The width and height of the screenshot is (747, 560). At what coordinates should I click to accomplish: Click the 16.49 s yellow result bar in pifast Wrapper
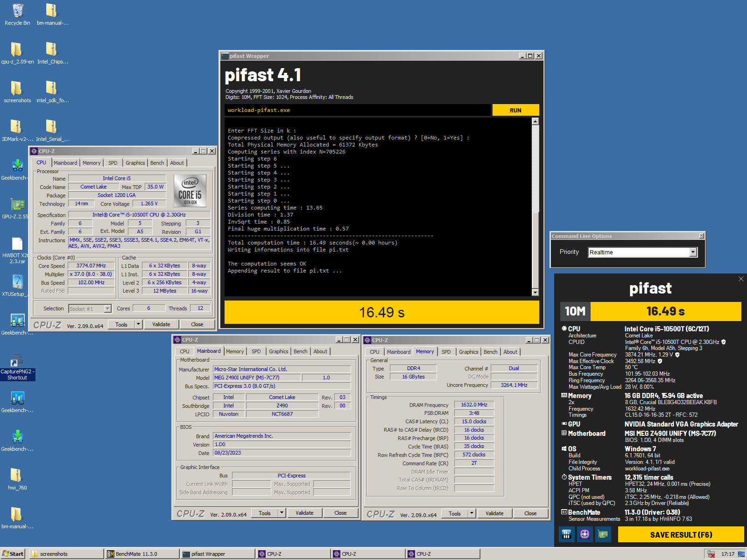[x=382, y=312]
